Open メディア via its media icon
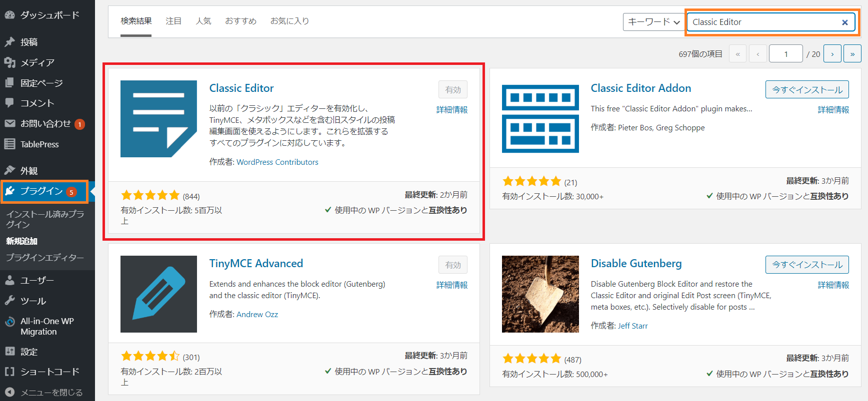 [x=9, y=62]
